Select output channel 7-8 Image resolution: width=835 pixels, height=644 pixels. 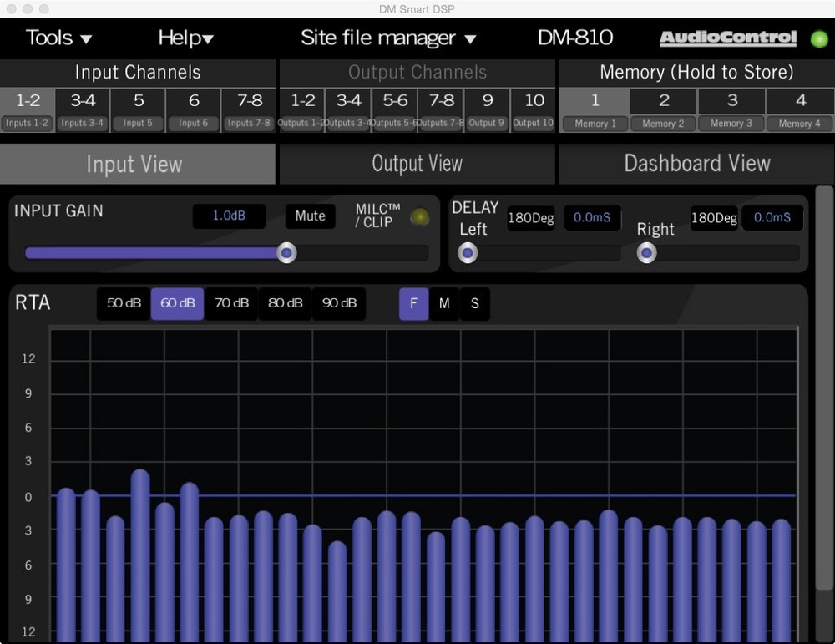pyautogui.click(x=441, y=110)
